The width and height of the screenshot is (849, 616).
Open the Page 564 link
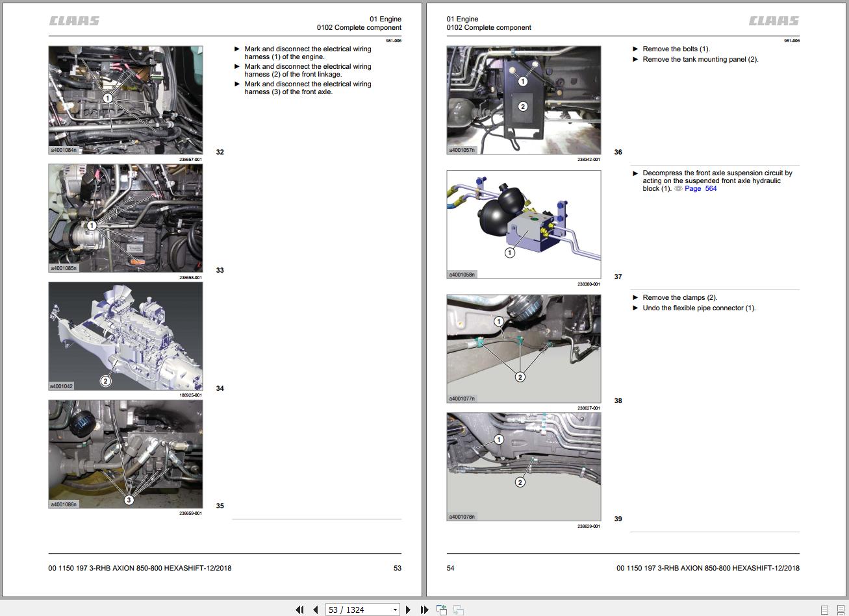[x=700, y=188]
